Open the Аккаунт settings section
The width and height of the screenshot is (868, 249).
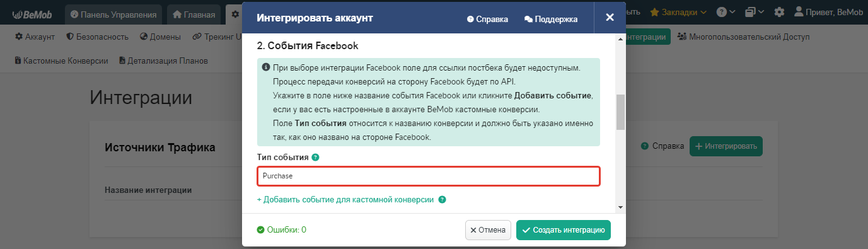click(35, 37)
